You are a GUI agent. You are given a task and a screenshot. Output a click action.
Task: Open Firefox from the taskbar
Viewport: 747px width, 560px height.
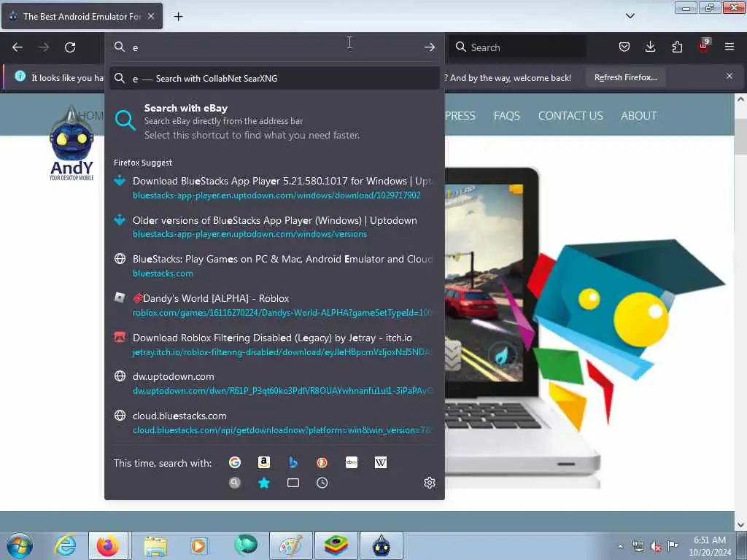(x=108, y=545)
